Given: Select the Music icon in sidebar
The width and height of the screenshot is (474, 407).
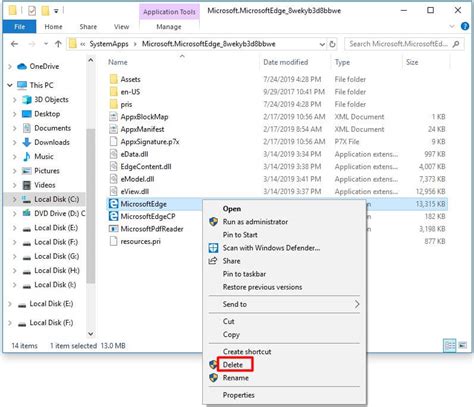Looking at the screenshot, I should point(27,156).
